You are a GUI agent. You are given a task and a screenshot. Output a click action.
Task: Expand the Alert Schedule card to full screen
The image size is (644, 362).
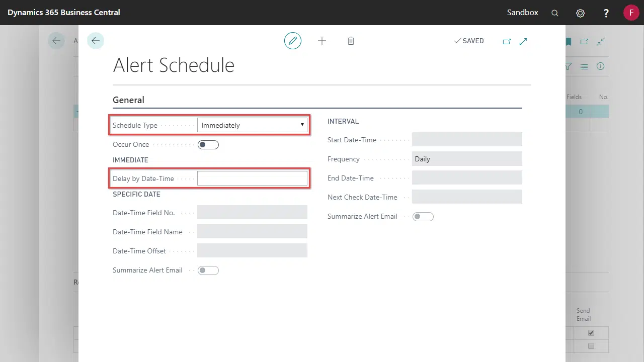pyautogui.click(x=523, y=41)
